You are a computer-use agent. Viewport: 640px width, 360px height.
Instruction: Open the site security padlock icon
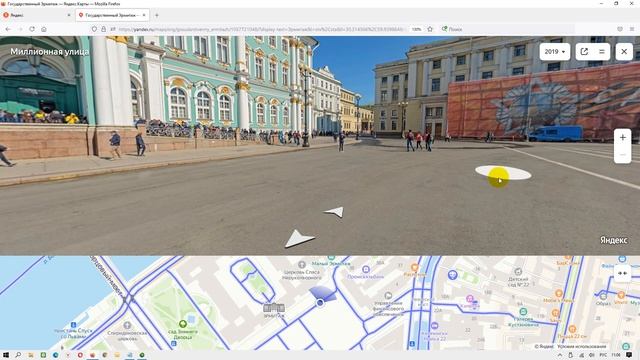click(x=103, y=29)
